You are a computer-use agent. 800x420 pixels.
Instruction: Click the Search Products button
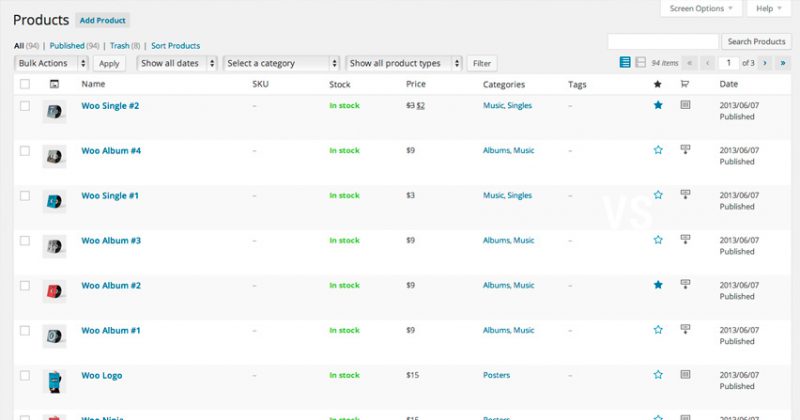click(756, 41)
